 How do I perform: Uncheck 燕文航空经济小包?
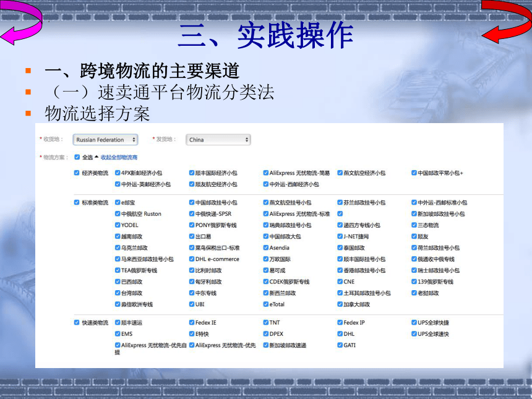pos(340,173)
